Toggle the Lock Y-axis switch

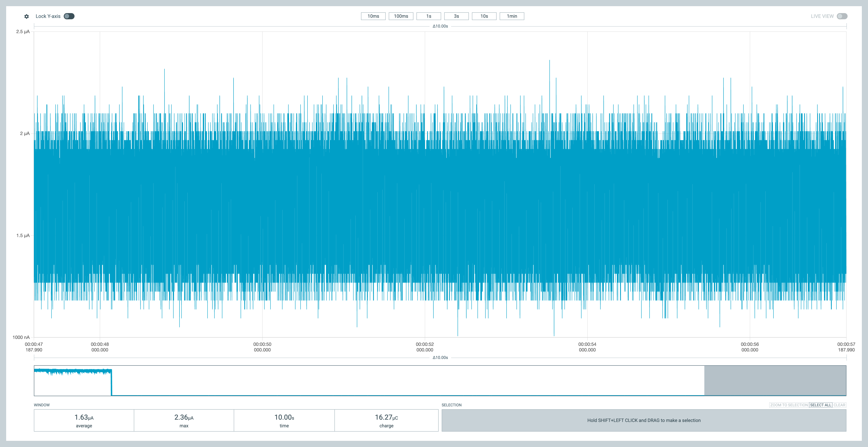click(x=69, y=16)
